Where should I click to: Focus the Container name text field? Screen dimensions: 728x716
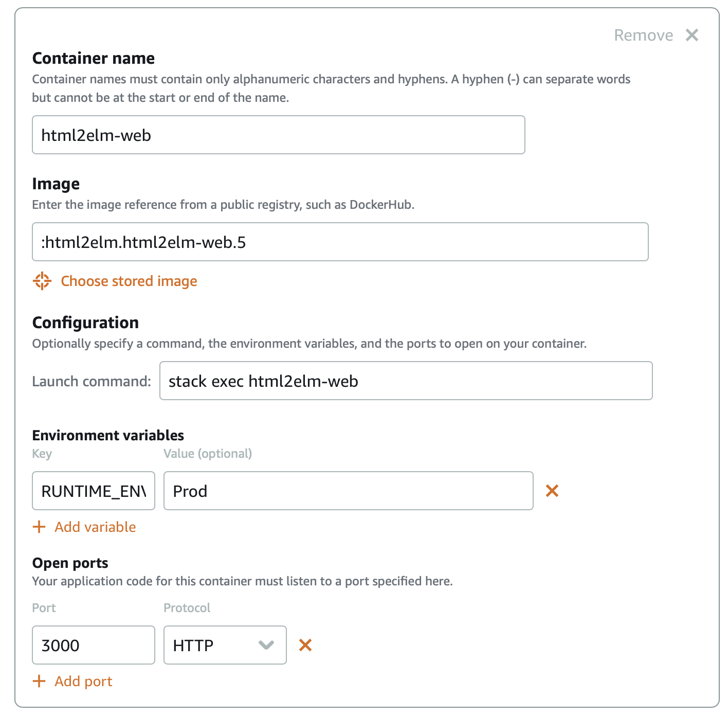[x=278, y=135]
